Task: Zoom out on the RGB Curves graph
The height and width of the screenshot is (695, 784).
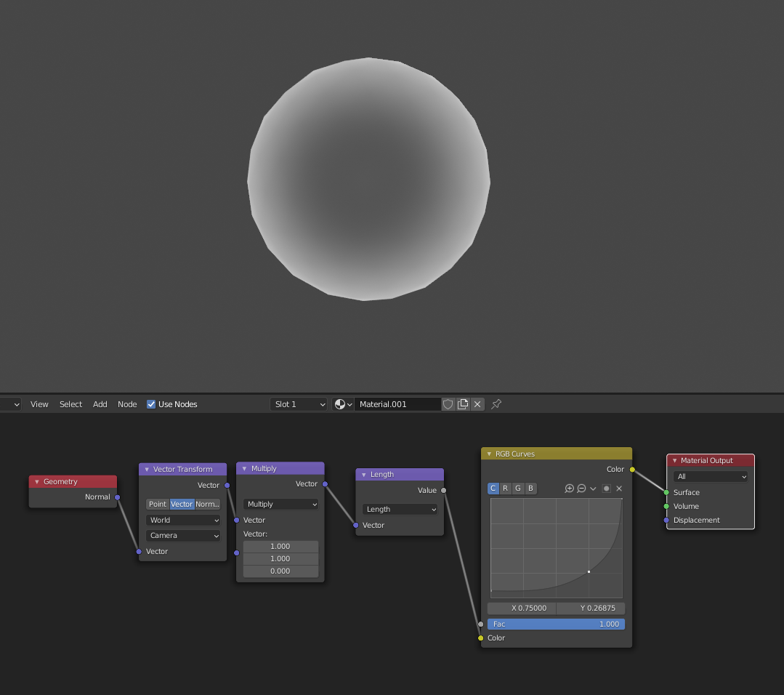Action: point(581,489)
